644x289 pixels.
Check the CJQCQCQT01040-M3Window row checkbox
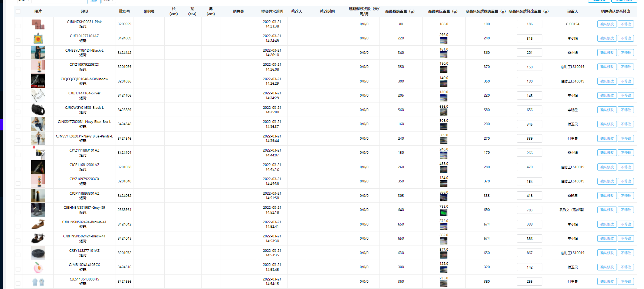[18, 83]
